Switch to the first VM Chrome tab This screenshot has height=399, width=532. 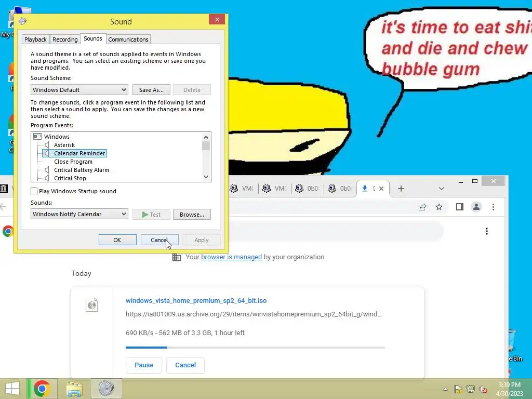[x=242, y=188]
